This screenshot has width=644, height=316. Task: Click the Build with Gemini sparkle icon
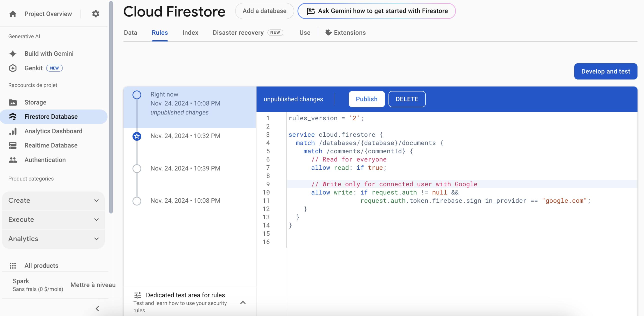[13, 53]
